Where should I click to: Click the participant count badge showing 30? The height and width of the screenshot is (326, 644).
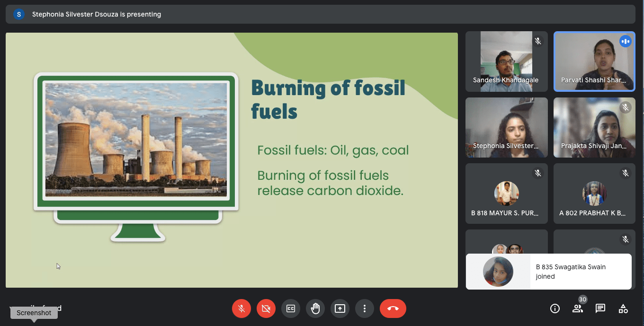(x=582, y=299)
